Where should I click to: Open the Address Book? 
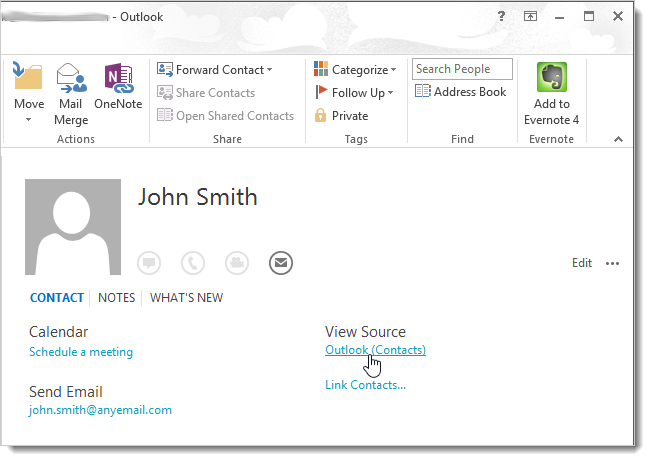pos(461,92)
